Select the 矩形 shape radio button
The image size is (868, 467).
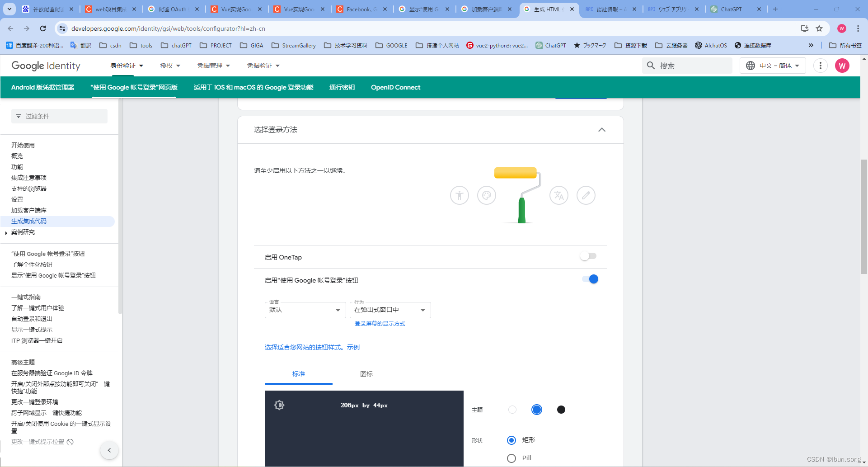(511, 440)
